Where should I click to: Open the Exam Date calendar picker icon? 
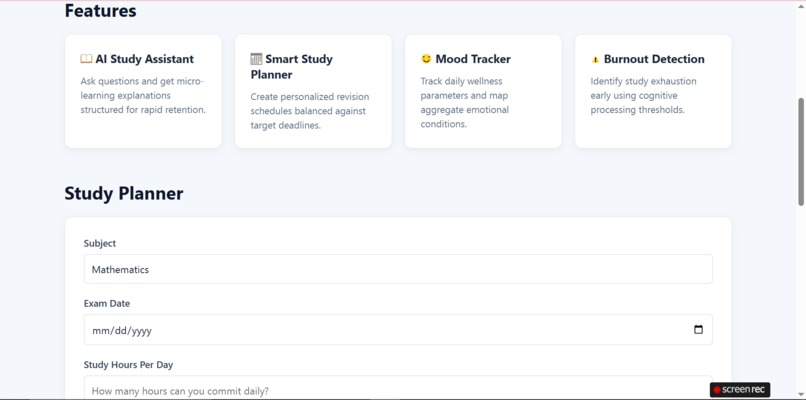698,330
